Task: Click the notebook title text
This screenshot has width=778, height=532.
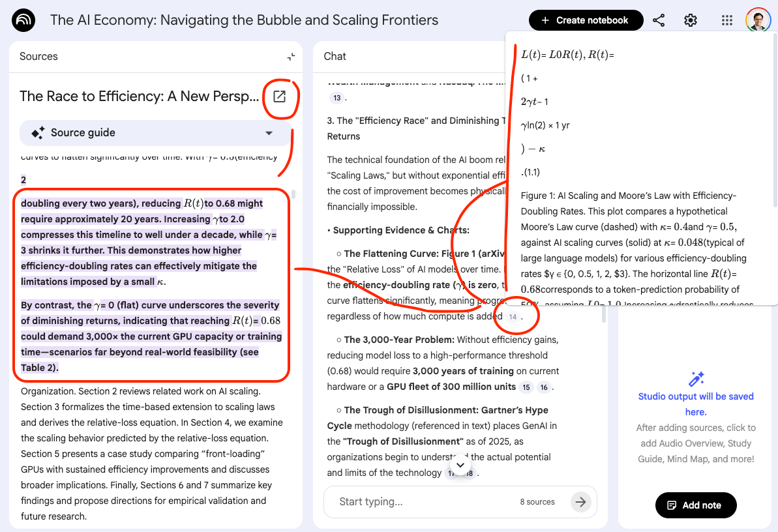Action: click(244, 20)
